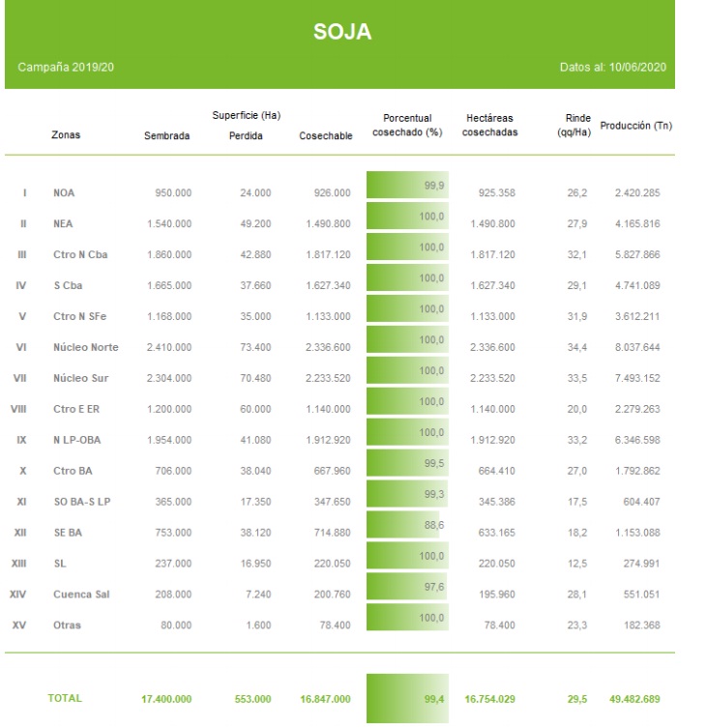Image resolution: width=706 pixels, height=728 pixels.
Task: Click the NOA progress bar showing 99,9
Action: pyautogui.click(x=407, y=185)
